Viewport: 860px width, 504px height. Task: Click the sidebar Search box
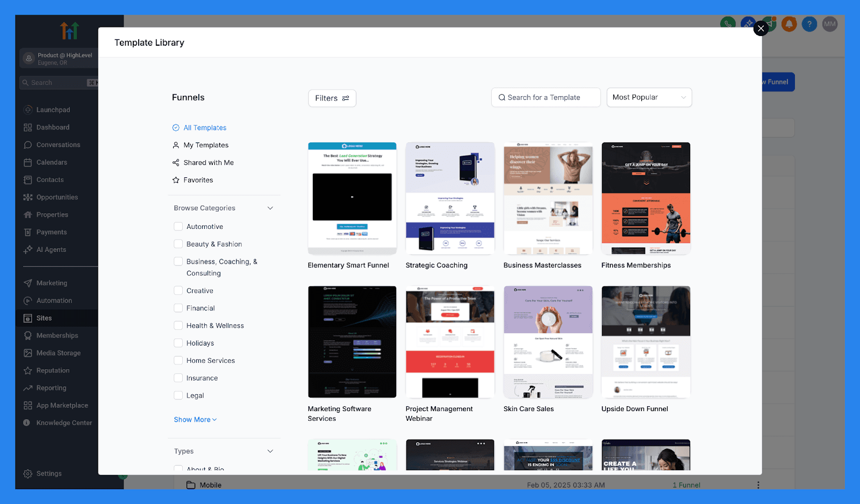tap(58, 83)
